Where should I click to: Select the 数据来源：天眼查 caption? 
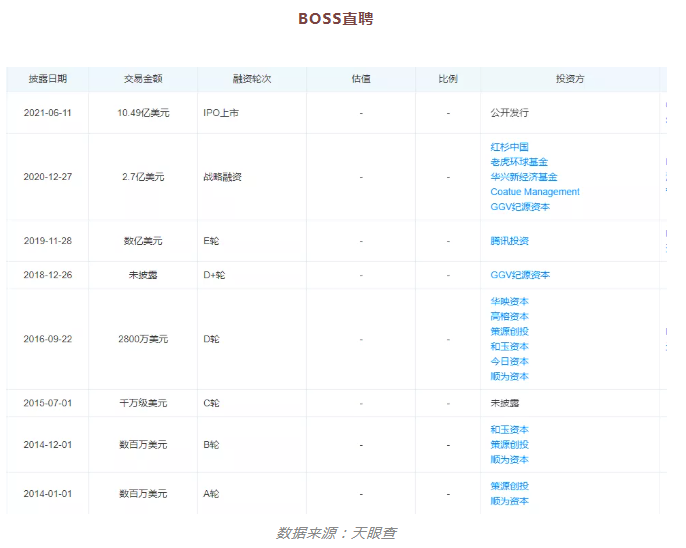(336, 533)
